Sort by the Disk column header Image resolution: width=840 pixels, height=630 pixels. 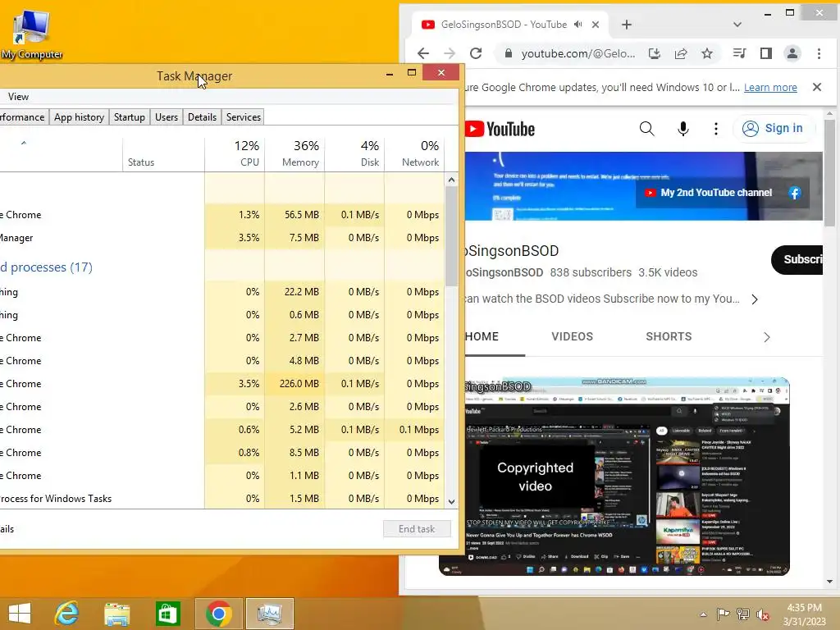354,153
